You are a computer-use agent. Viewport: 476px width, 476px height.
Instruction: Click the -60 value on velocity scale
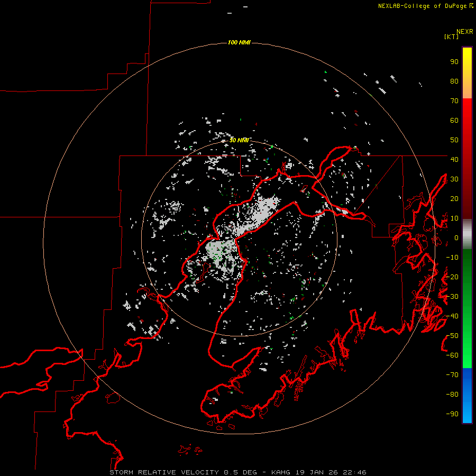point(452,355)
